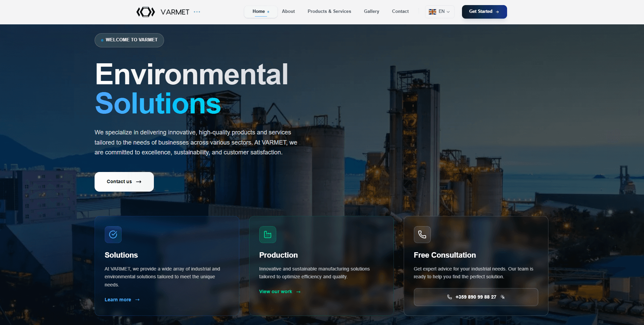Go to the Home menu item

click(259, 12)
